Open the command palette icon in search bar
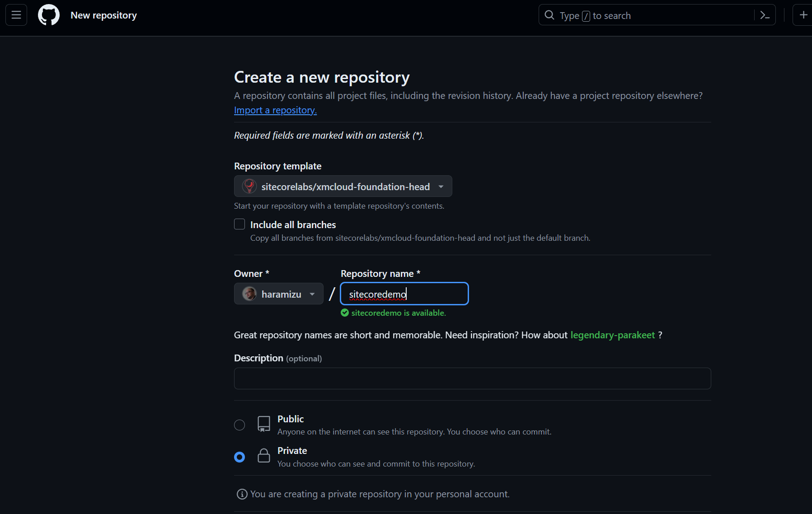Viewport: 812px width, 514px height. (765, 15)
